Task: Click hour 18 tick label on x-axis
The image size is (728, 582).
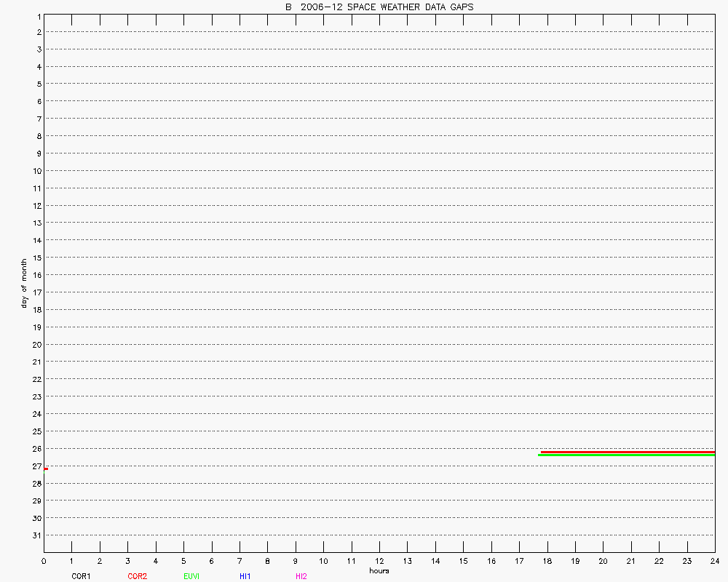Action: tap(547, 562)
